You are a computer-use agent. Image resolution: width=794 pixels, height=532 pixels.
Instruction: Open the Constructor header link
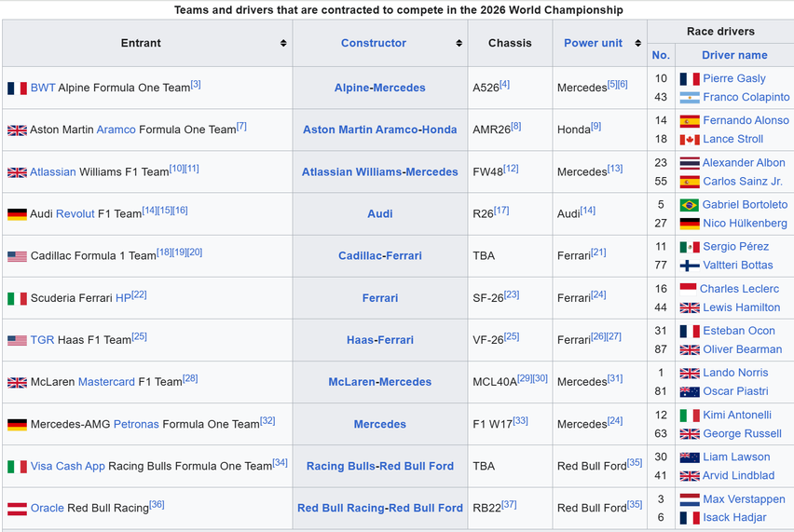coord(373,43)
